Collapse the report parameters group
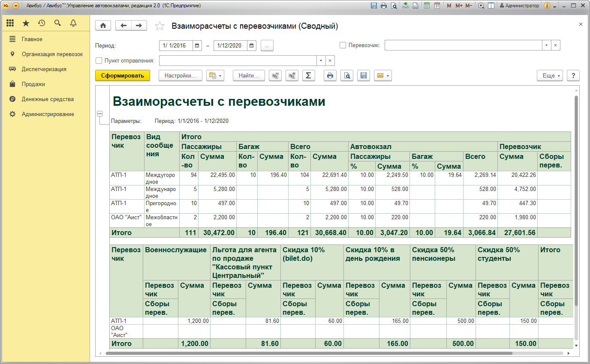Image resolution: width=590 pixels, height=364 pixels. pos(100,114)
